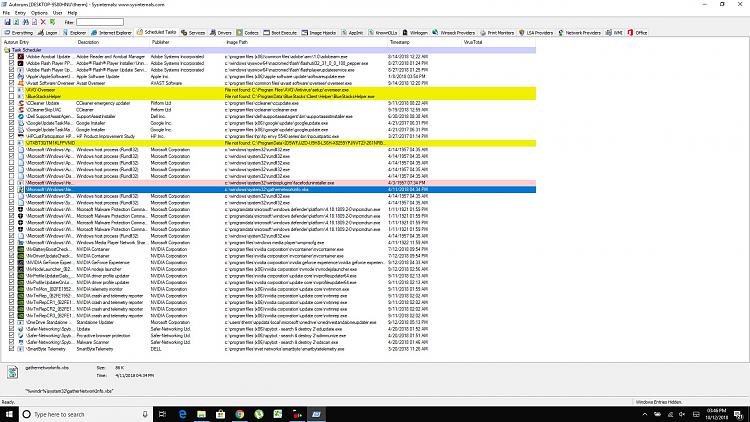Image resolution: width=750 pixels, height=422 pixels.
Task: Click the Avast Overseer row icon
Action: 21,83
